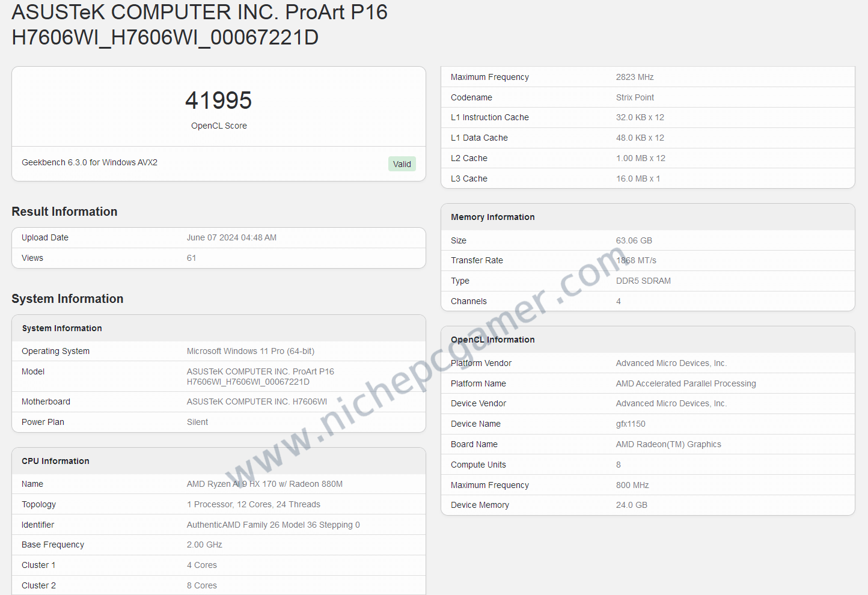The height and width of the screenshot is (595, 868).
Task: Click the 'Result Information' heading
Action: [x=64, y=212]
